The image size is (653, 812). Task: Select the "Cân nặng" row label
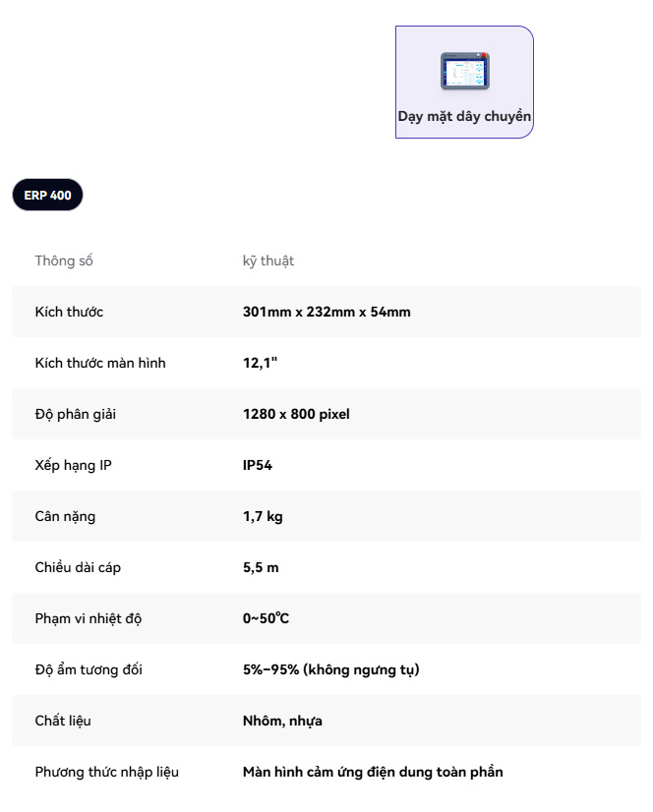pyautogui.click(x=65, y=516)
